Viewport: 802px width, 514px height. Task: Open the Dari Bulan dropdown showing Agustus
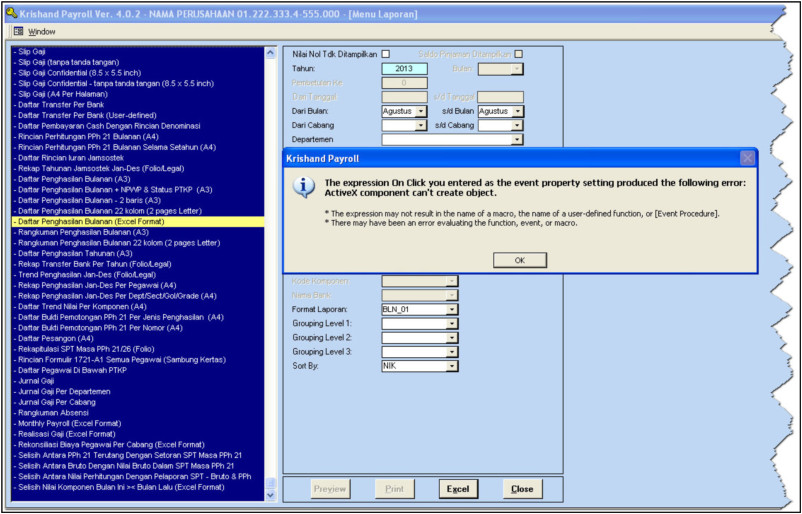[x=421, y=111]
